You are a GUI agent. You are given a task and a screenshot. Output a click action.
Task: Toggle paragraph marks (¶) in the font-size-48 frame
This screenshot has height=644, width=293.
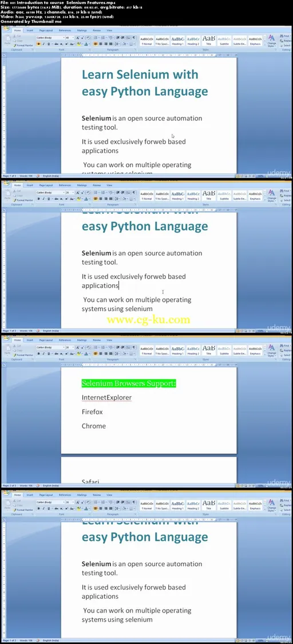click(x=133, y=38)
